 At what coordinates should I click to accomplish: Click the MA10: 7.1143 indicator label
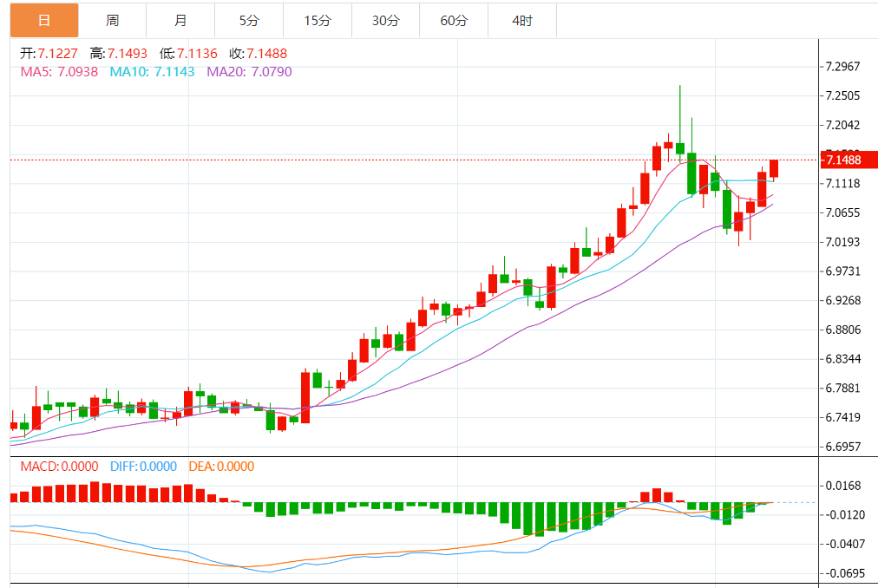(x=153, y=72)
